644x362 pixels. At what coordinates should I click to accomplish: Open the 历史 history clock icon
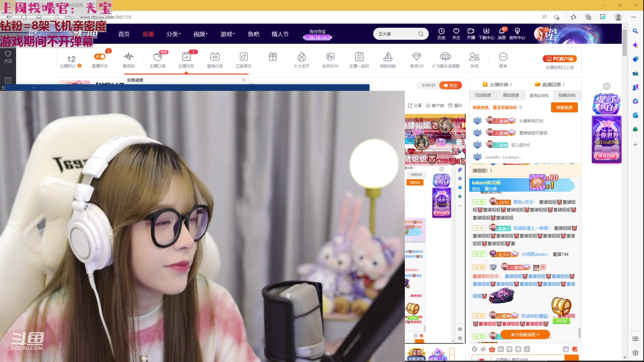pos(441,32)
